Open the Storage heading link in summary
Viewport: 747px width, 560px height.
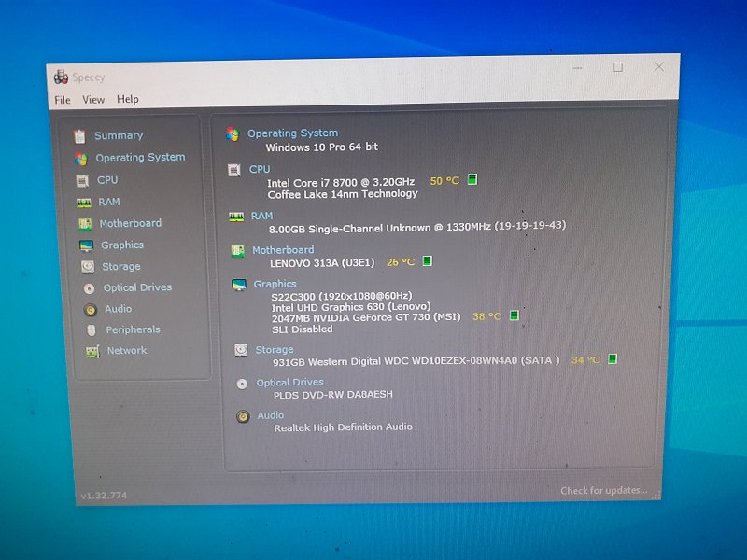(x=275, y=350)
